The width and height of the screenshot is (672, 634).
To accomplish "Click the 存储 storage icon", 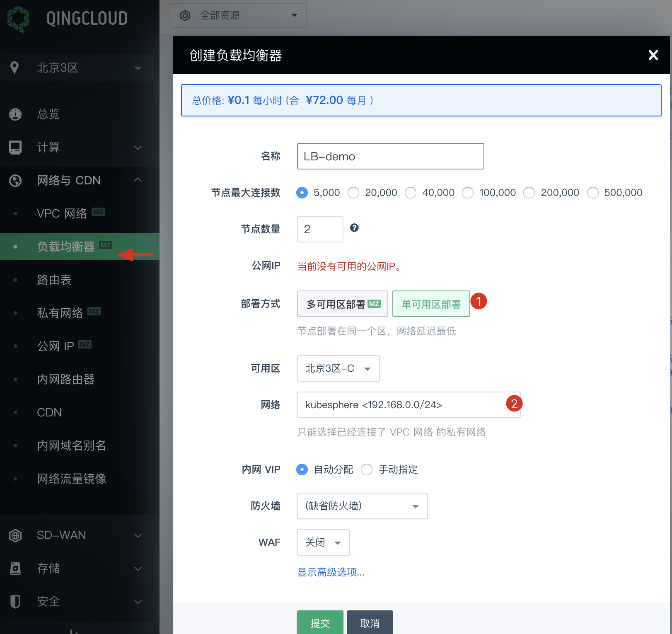I will tap(15, 569).
